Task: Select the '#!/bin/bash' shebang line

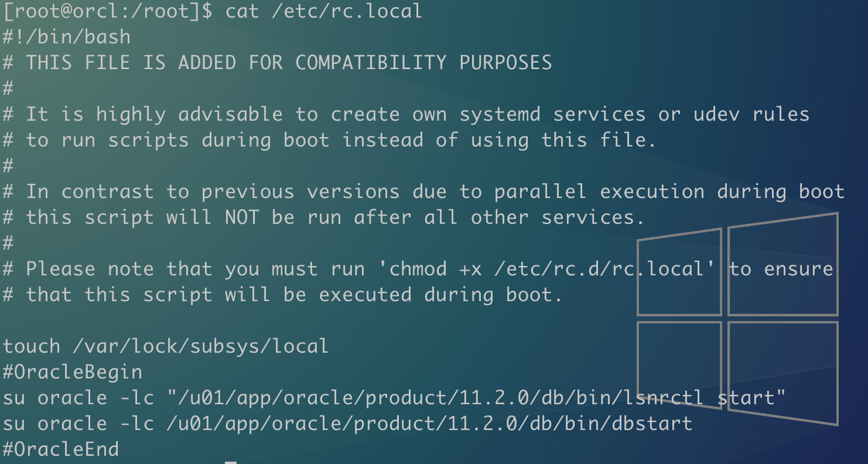Action: tap(67, 37)
